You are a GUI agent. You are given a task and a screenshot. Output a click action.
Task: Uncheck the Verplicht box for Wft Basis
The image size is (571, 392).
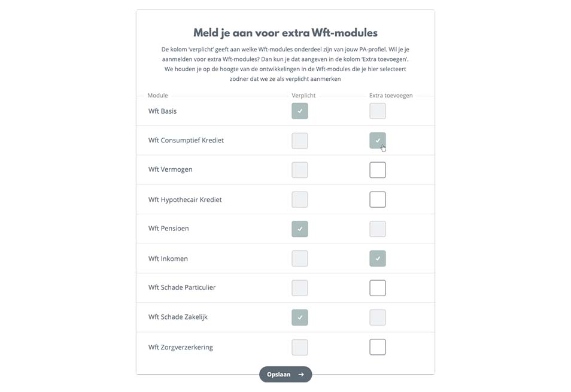click(x=300, y=111)
